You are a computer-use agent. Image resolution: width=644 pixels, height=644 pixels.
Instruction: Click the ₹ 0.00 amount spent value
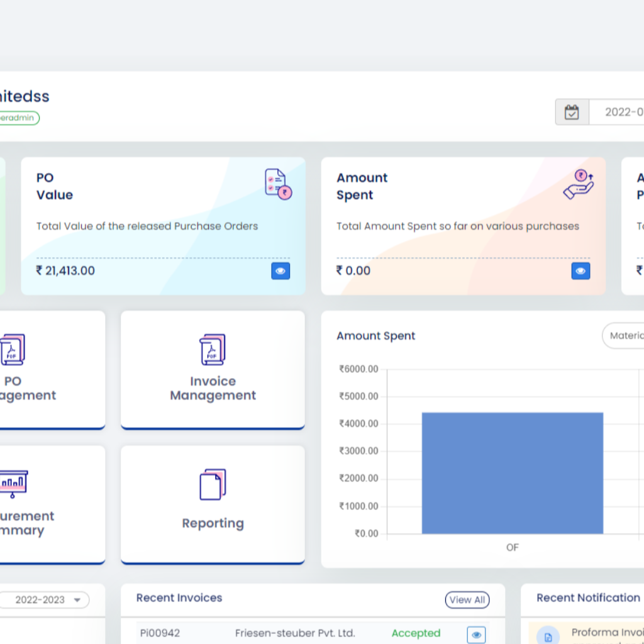point(353,270)
